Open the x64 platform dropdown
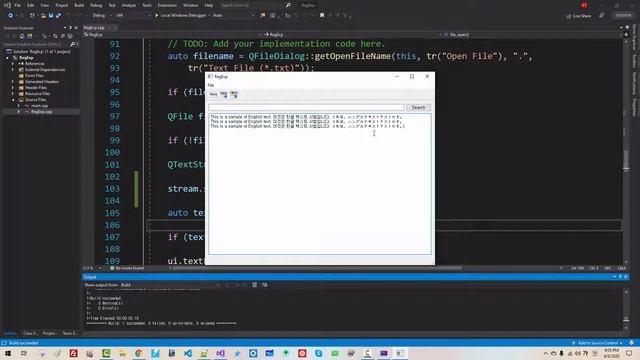The image size is (640, 360). point(133,16)
